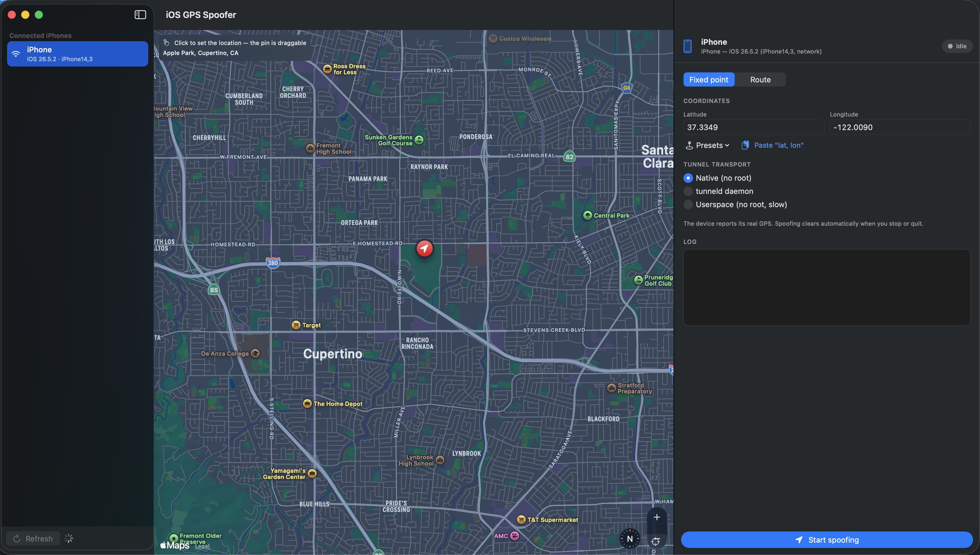Screen dimensions: 980x555
Task: Select Userspace (no root, slow) transport
Action: [688, 205]
